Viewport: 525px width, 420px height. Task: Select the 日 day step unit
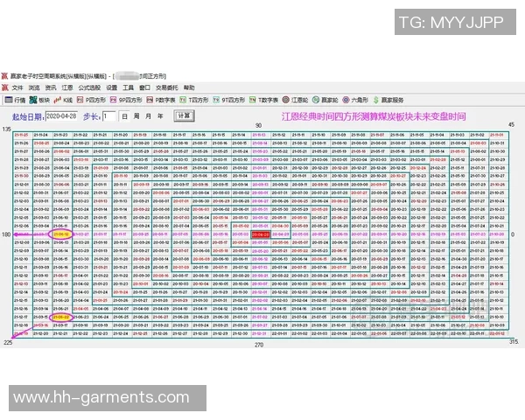click(124, 115)
